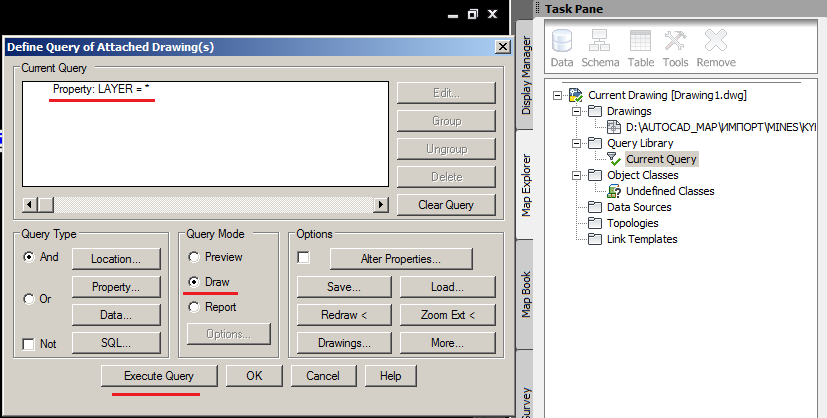This screenshot has height=418, width=827.
Task: Open the Tools menu in Task Pane
Action: pyautogui.click(x=675, y=48)
